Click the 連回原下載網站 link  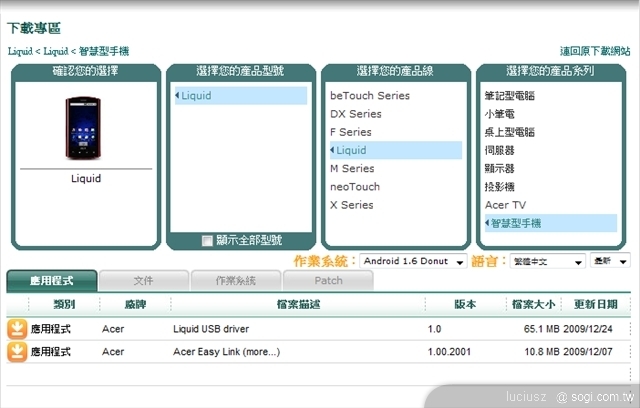pyautogui.click(x=594, y=51)
